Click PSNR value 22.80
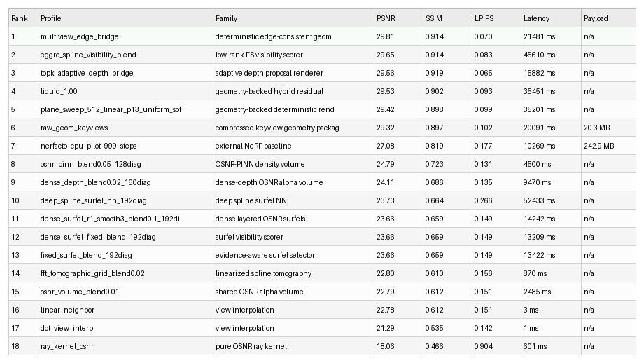 point(385,273)
